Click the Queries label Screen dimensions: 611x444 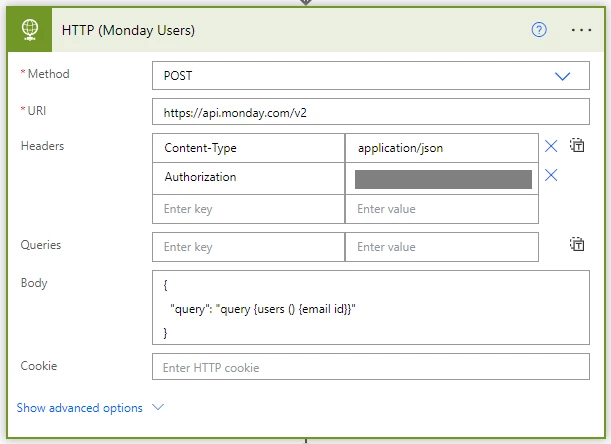pos(41,245)
